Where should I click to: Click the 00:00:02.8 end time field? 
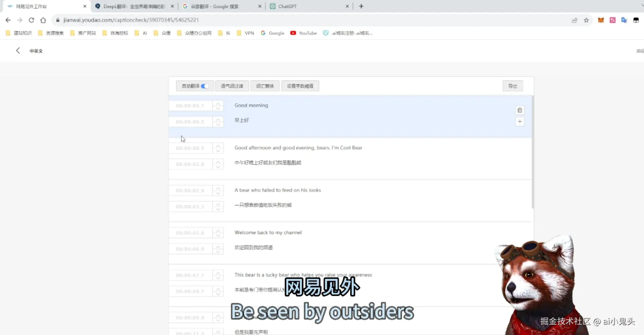(191, 164)
